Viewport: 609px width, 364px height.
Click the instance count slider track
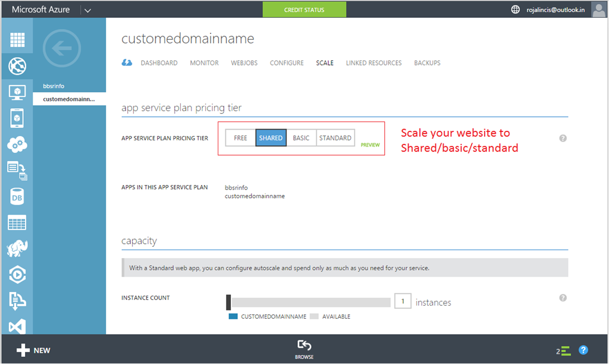point(310,303)
